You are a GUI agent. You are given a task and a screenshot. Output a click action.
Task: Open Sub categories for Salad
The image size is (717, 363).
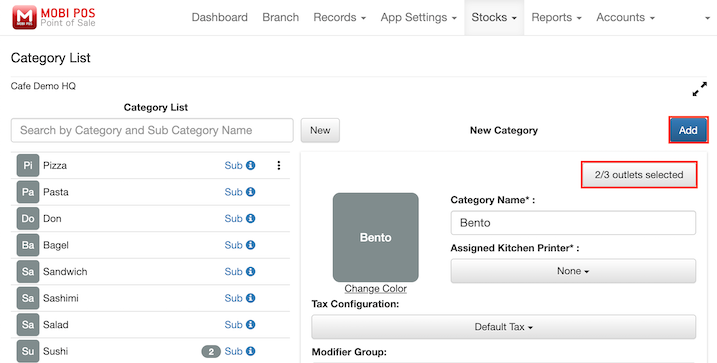(233, 325)
